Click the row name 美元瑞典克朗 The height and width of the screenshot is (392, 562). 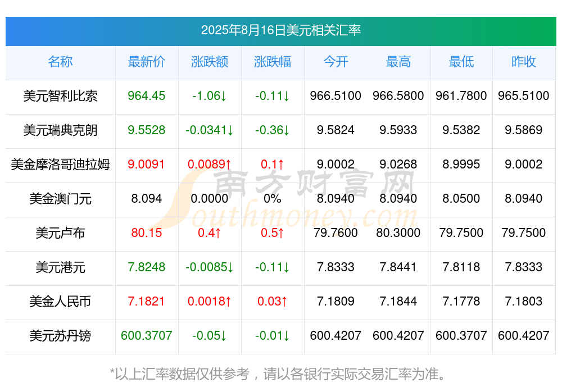click(60, 130)
